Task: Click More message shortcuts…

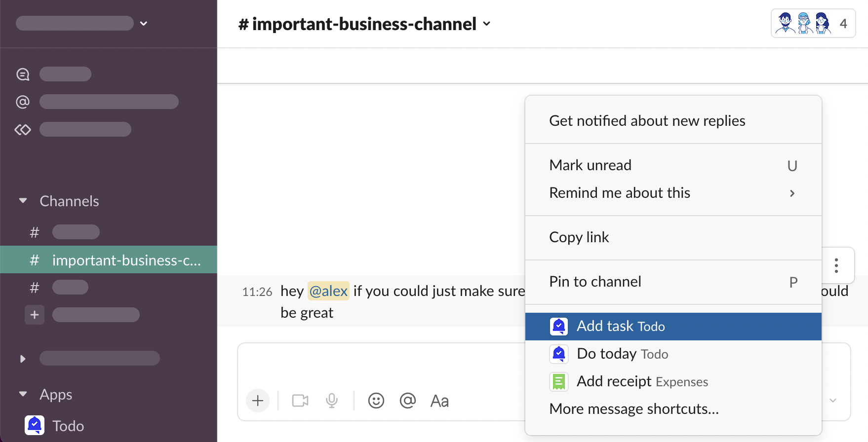Action: (634, 409)
